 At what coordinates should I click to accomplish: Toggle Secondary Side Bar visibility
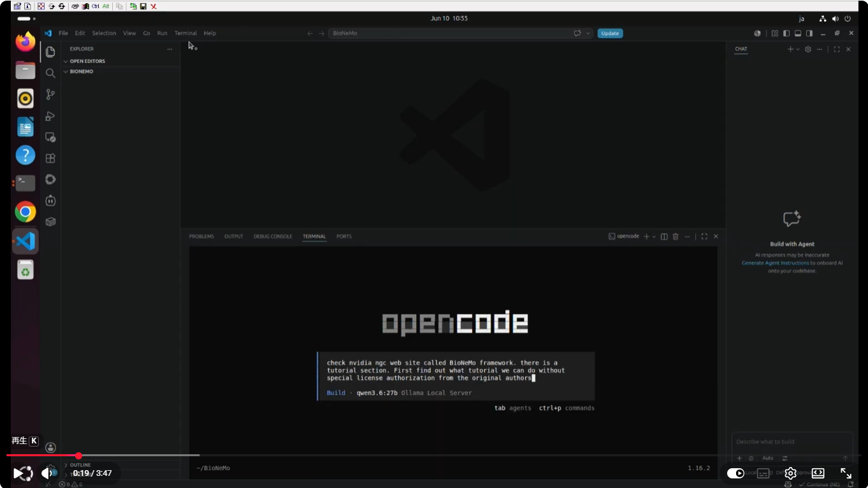point(809,33)
